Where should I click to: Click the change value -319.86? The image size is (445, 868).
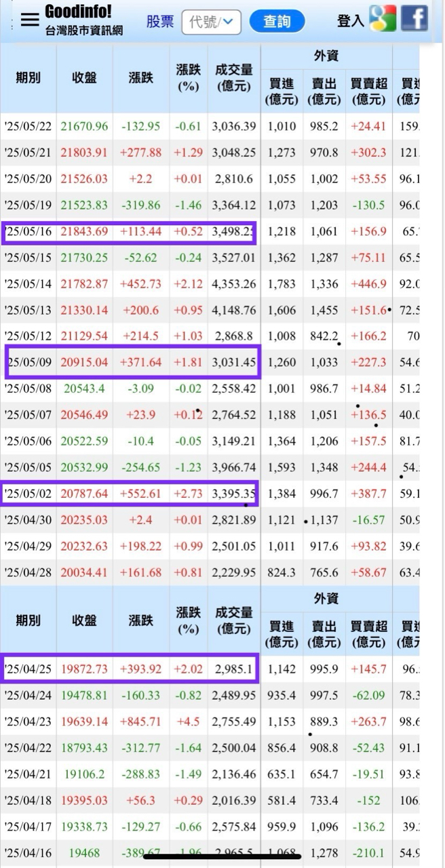(140, 205)
